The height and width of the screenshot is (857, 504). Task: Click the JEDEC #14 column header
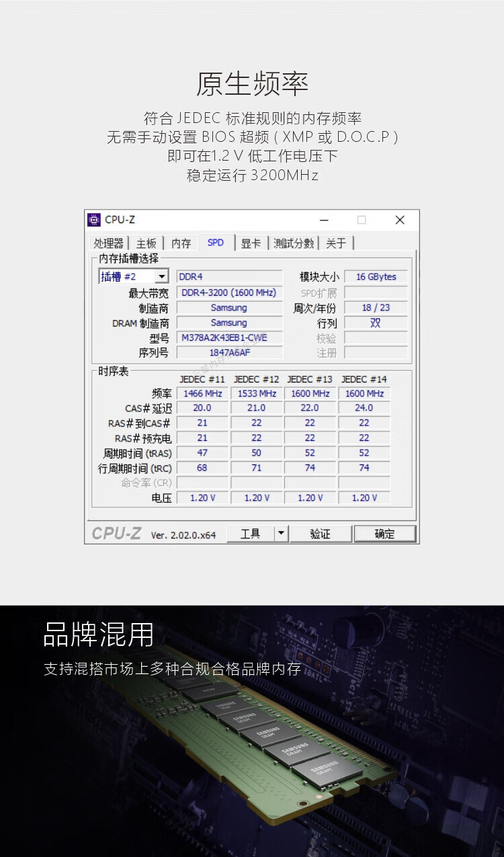[364, 379]
